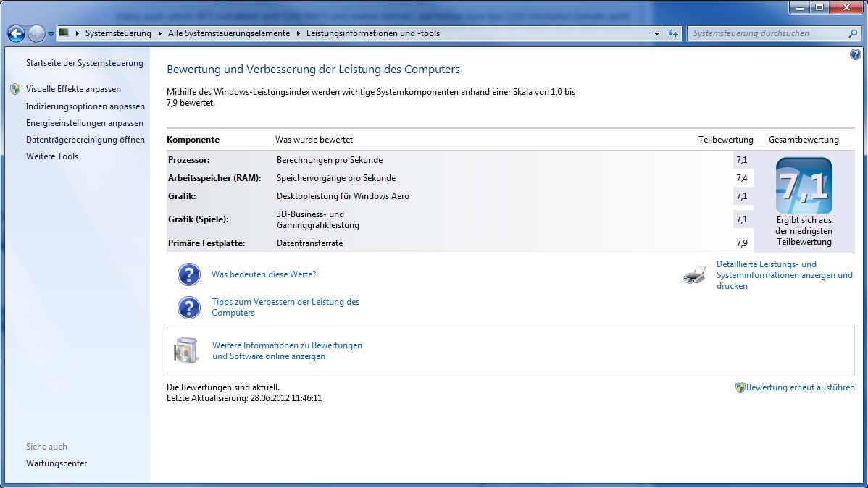Image resolution: width=868 pixels, height=488 pixels.
Task: Open Was bedeuten diese Werte? link
Action: pyautogui.click(x=264, y=274)
